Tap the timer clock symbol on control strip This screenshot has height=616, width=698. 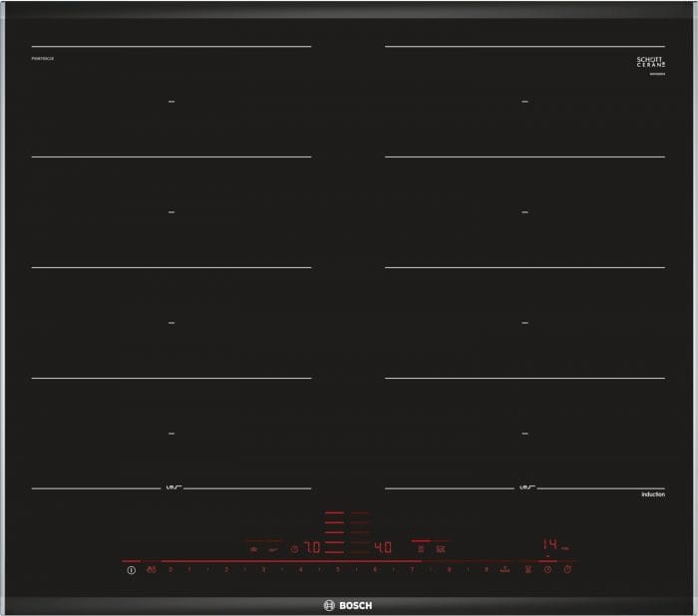click(548, 569)
